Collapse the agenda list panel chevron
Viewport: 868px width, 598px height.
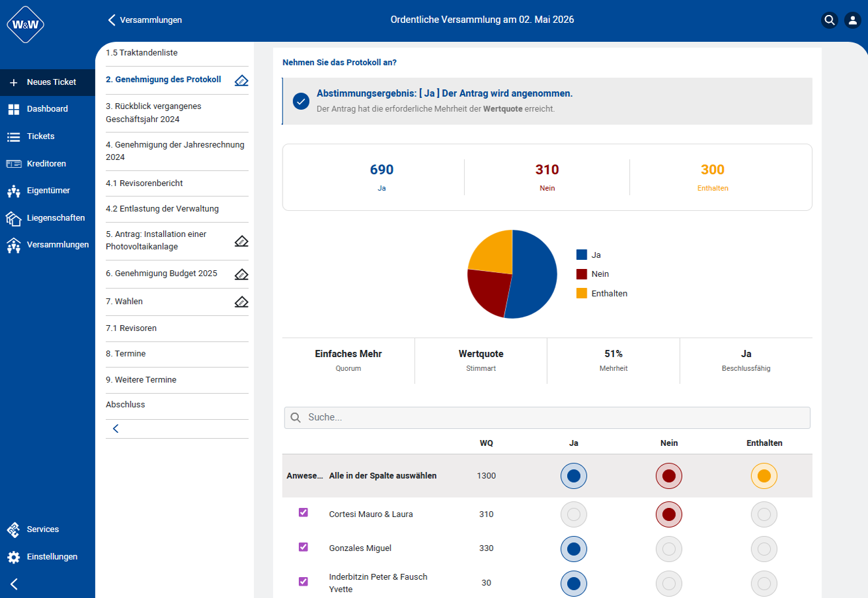(116, 429)
